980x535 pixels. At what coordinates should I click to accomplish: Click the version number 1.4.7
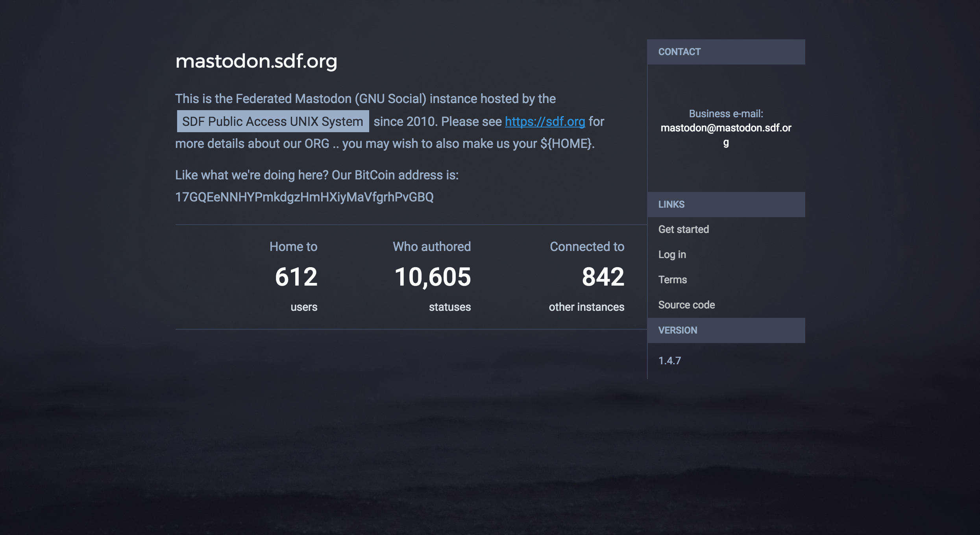click(669, 361)
